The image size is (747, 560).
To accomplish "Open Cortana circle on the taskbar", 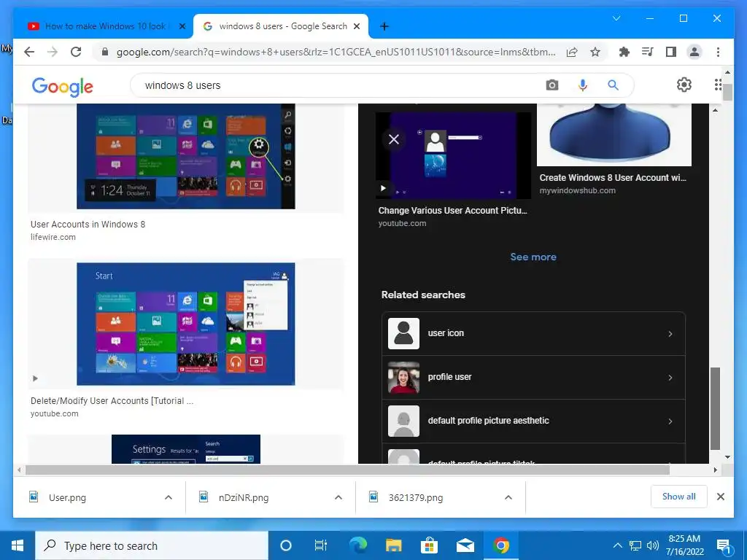I will pos(286,545).
